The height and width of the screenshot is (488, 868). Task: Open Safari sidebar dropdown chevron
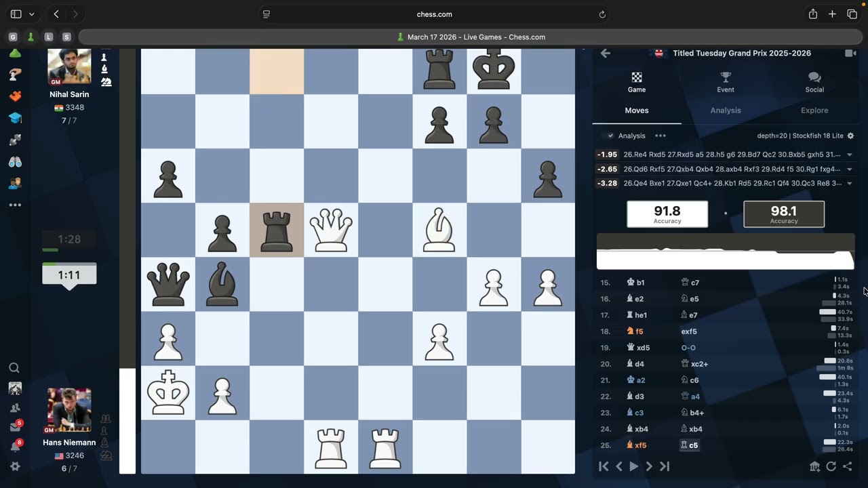click(31, 14)
